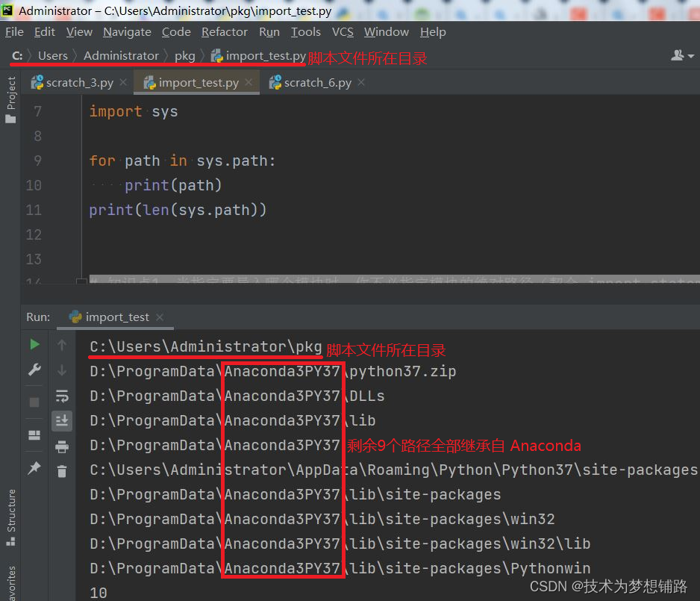This screenshot has height=601, width=700.
Task: Open run configuration wrench icon
Action: click(x=34, y=370)
